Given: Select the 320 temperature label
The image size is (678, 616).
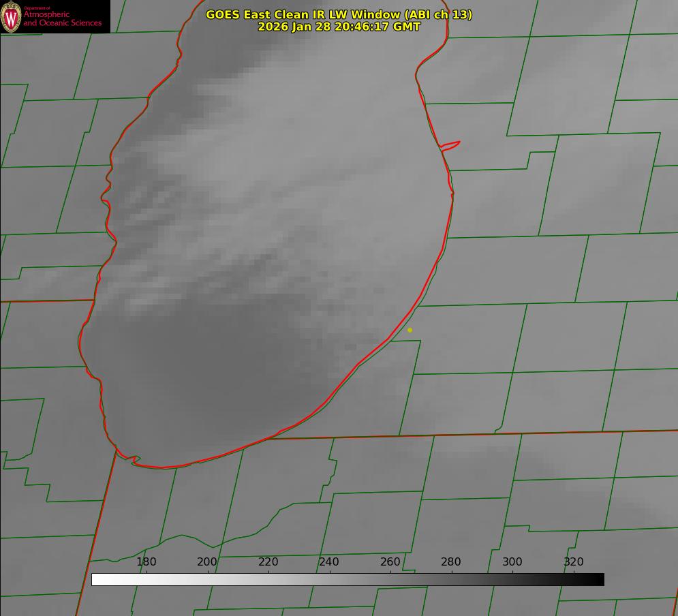Looking at the screenshot, I should coord(574,561).
